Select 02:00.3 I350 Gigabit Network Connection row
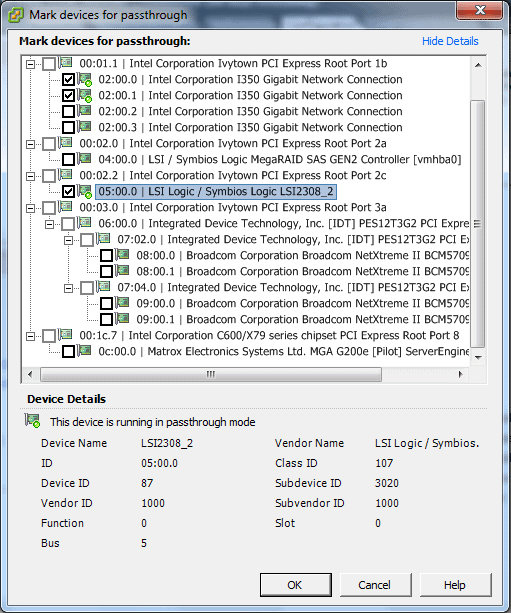Screen dimensions: 511x613 tap(250, 127)
